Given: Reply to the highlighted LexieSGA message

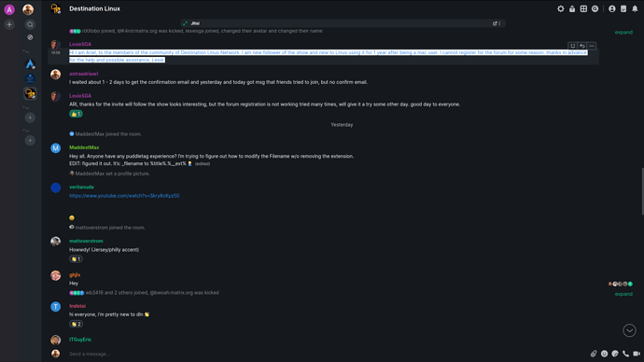Looking at the screenshot, I should point(582,46).
